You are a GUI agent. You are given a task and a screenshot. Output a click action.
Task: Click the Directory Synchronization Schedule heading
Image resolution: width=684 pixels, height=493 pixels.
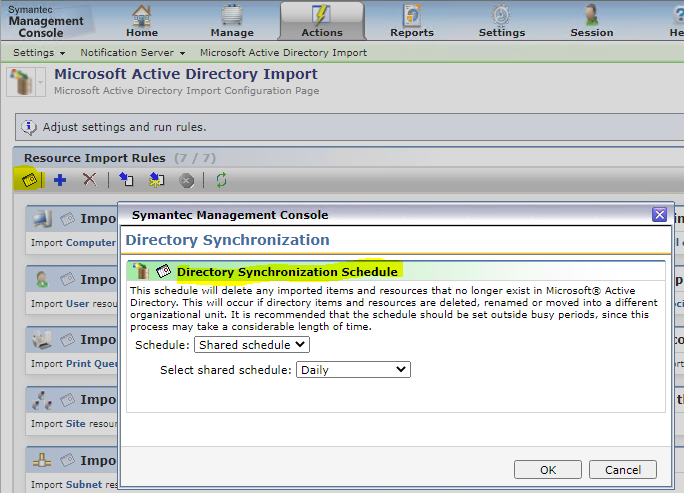pos(287,272)
